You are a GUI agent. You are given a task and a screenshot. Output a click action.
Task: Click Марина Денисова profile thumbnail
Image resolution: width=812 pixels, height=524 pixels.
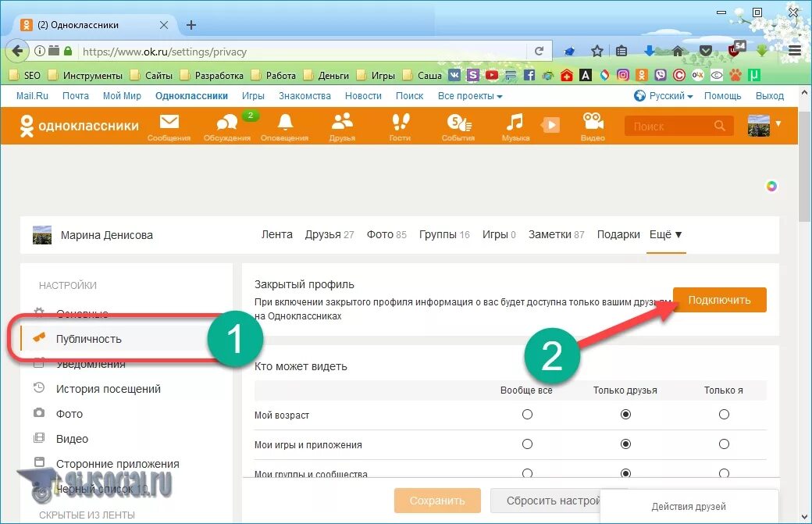[x=42, y=234]
